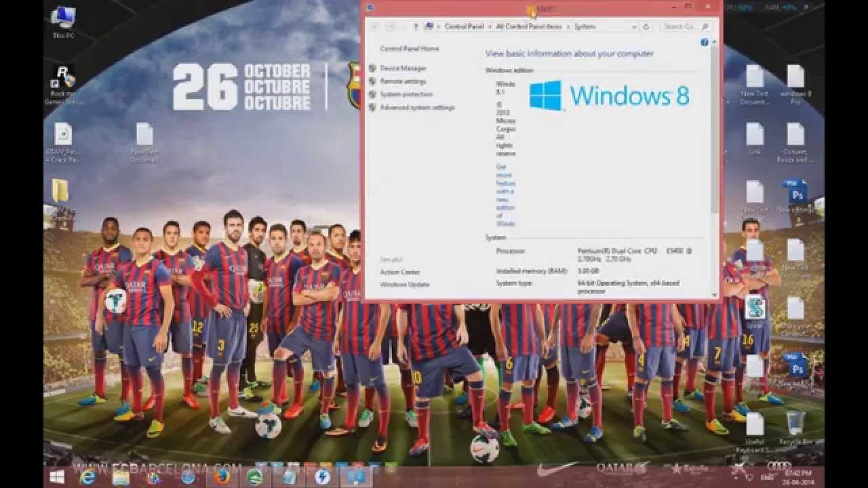This screenshot has width=868, height=488.
Task: Click the System window vertical scrollbar
Action: pos(714,129)
